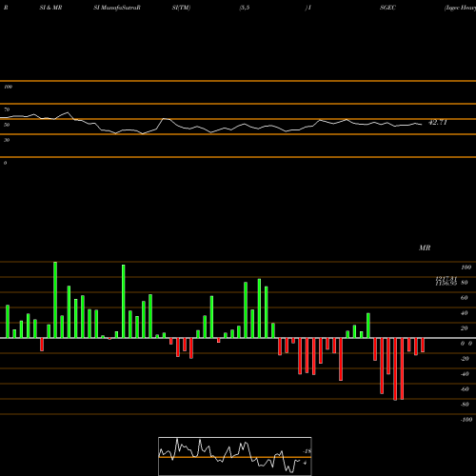Click MR right axis label 80

[x=465, y=283]
